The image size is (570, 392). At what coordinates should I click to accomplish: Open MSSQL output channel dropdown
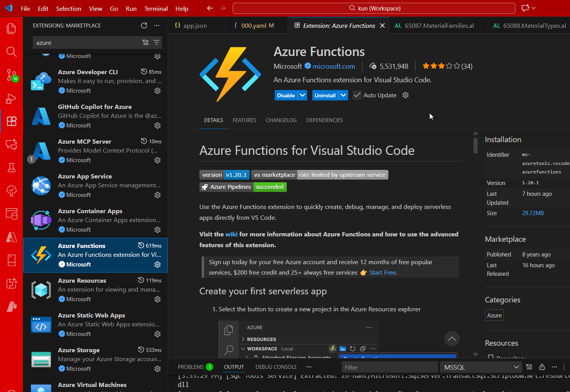[481, 367]
